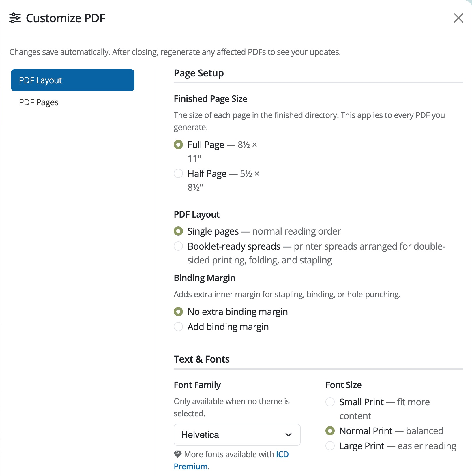472x476 pixels.
Task: Pick Small Print font size
Action: pos(330,402)
